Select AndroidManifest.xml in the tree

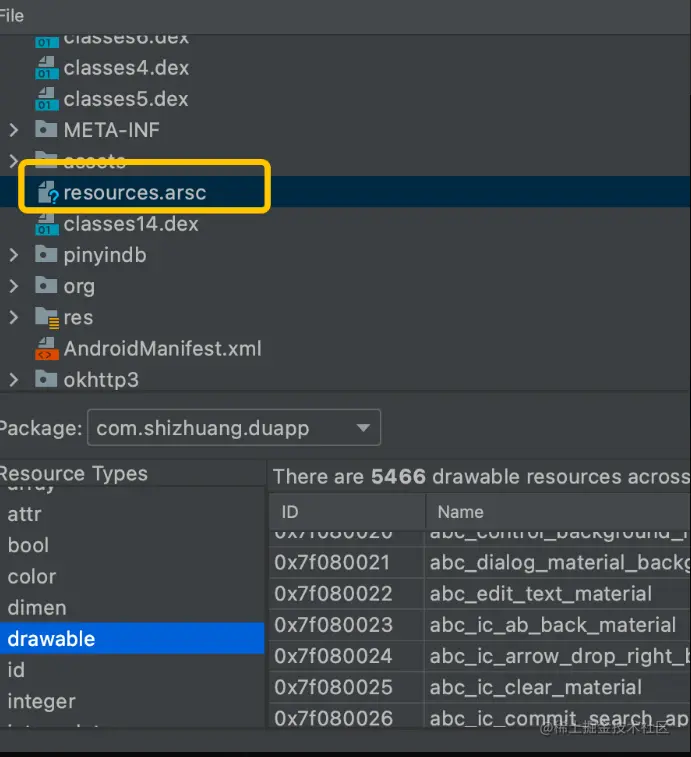click(163, 349)
